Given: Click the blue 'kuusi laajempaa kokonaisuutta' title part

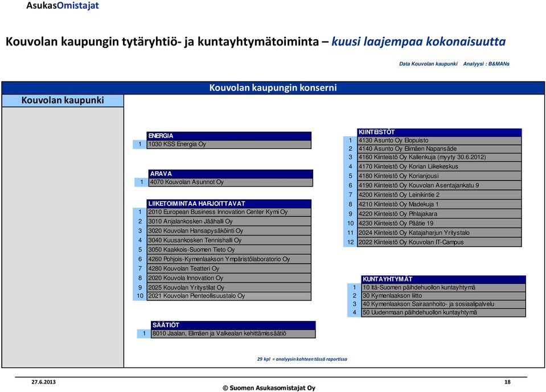Looking at the screenshot, I should pos(418,42).
